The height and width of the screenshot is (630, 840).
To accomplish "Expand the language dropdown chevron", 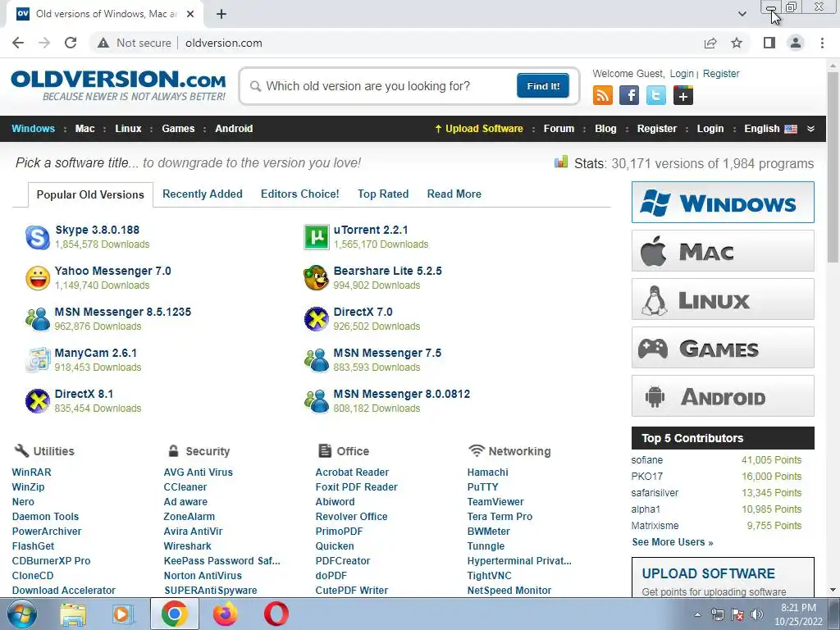I will click(810, 129).
